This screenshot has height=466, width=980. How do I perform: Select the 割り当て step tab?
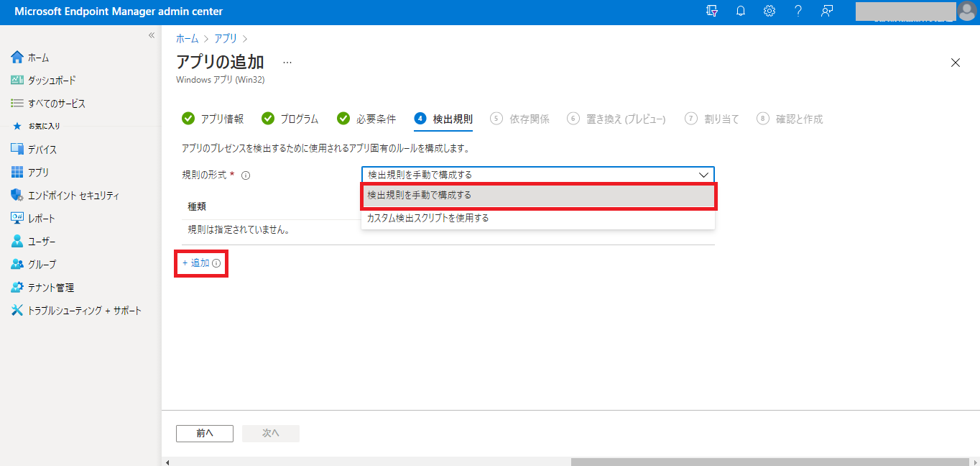pos(712,119)
